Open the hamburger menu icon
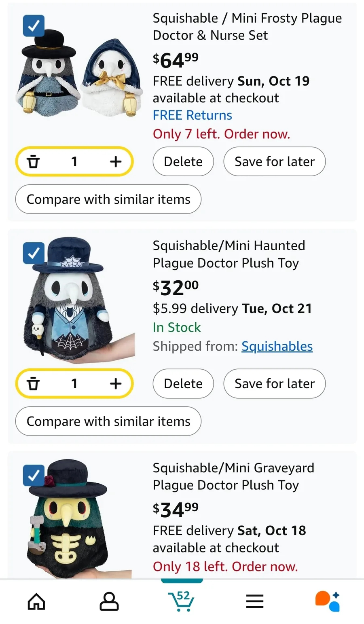The image size is (364, 624). pos(255,601)
